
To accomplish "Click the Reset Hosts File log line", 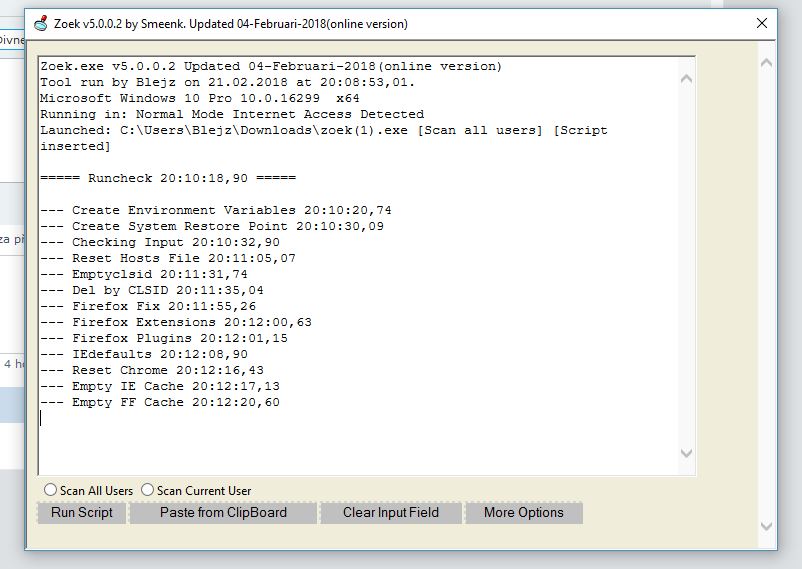I will coord(168,258).
